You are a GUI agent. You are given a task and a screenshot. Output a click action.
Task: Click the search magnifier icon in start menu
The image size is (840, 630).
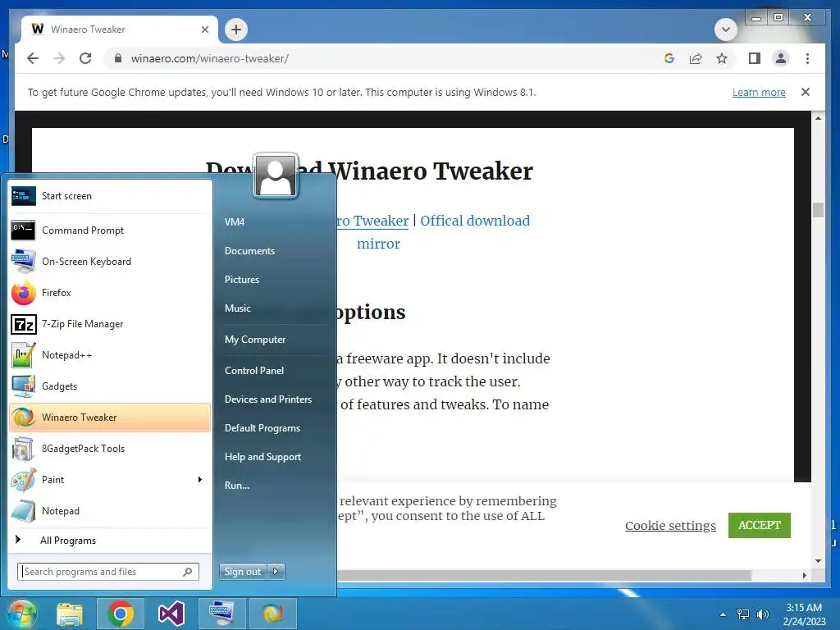(188, 572)
